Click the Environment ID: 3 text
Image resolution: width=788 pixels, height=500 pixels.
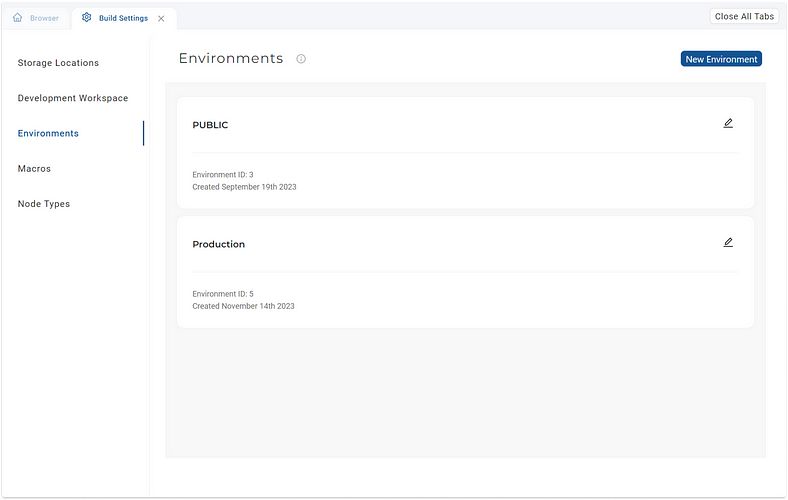pos(223,174)
